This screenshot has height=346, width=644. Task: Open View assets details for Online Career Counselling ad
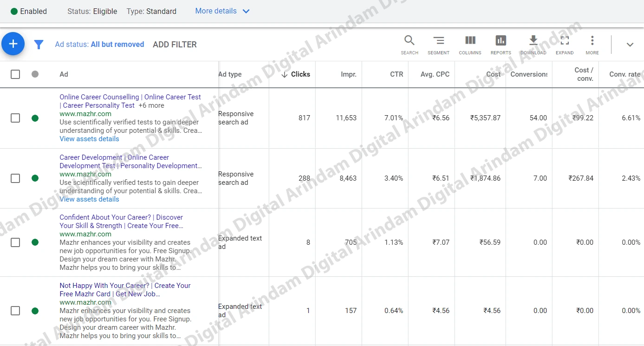(x=89, y=139)
